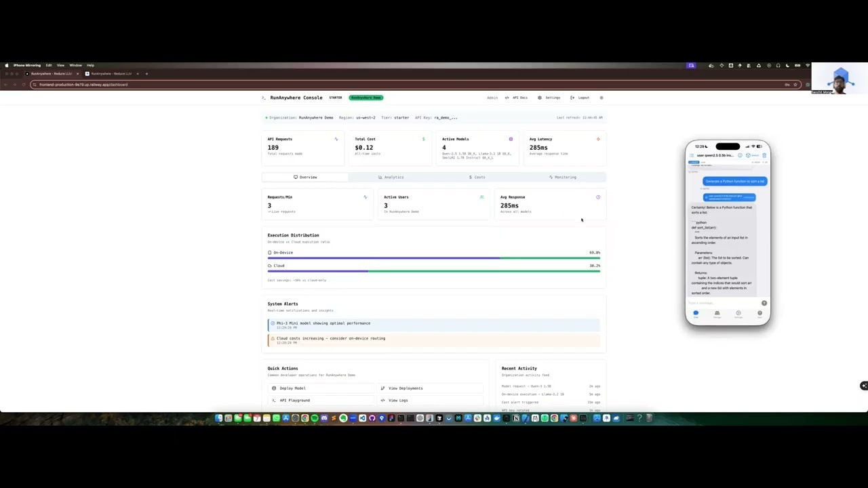Viewport: 868px width, 488px height.
Task: Switch to the Analytics tab
Action: [391, 177]
